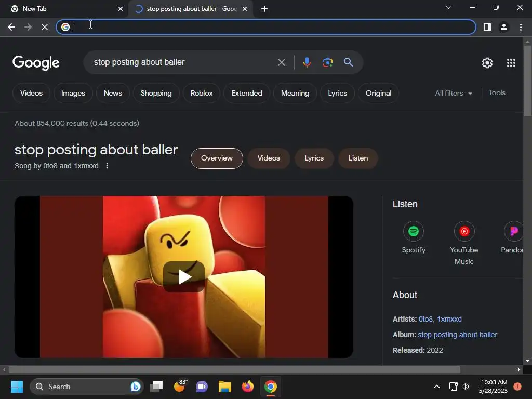Open Chrome side panel
Screen dimensions: 532x399
click(487, 27)
